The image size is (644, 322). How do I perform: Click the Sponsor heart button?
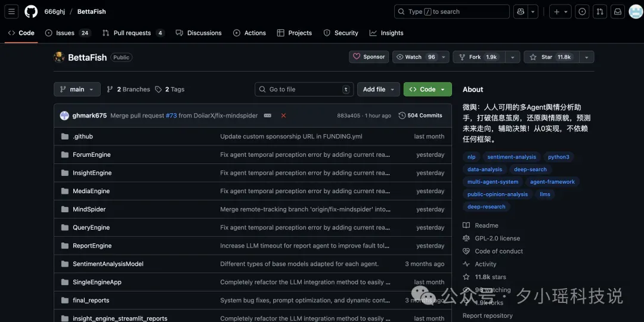point(369,57)
